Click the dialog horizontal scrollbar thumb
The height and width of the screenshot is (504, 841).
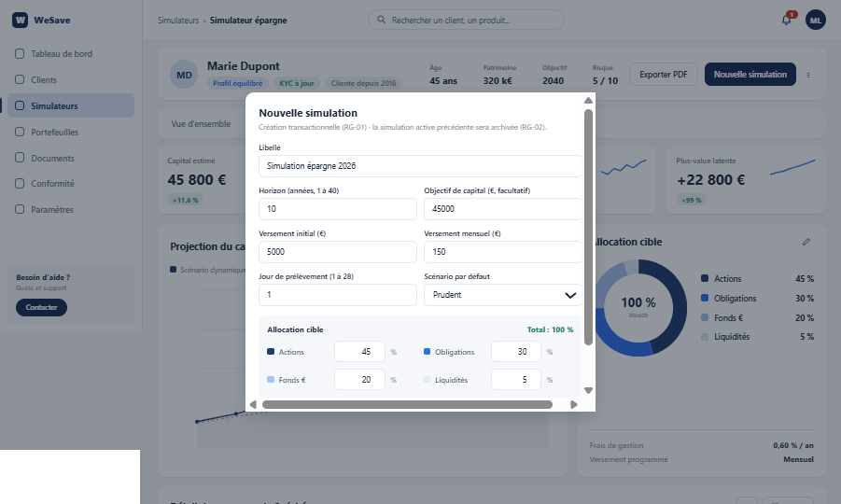407,404
